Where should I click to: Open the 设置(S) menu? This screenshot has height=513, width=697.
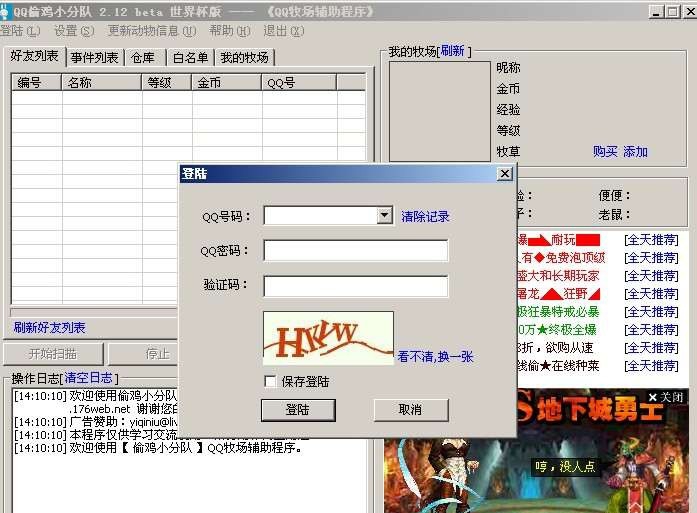(x=74, y=31)
